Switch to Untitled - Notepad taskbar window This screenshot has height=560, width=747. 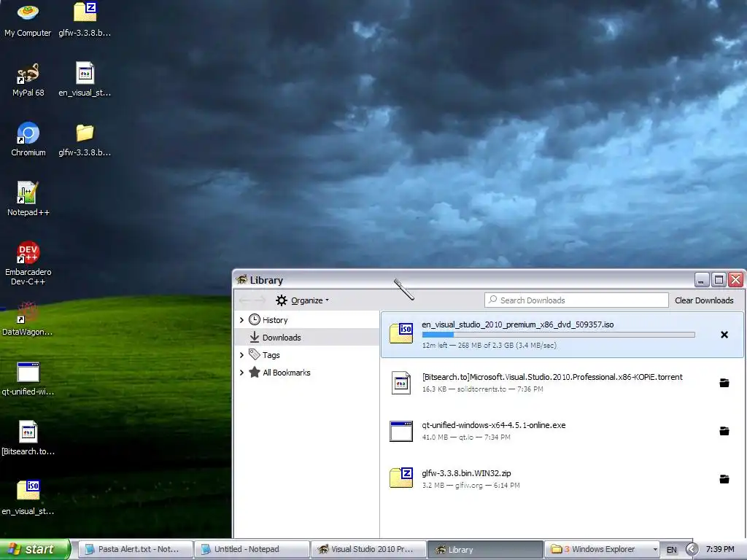click(x=252, y=550)
